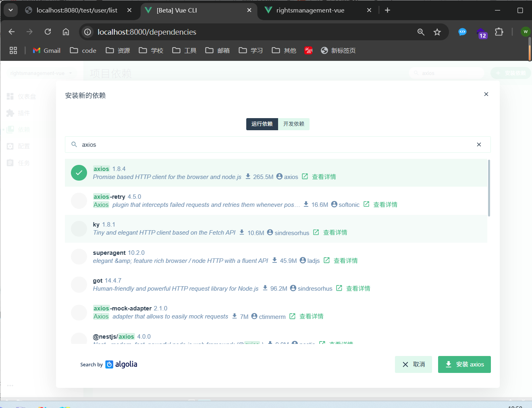
Task: Click the ladjs author icon for superagent
Action: point(303,260)
